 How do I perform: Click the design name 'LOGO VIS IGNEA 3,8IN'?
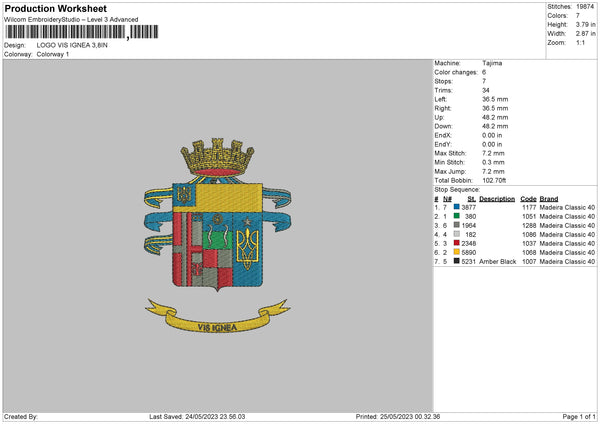[x=72, y=45]
